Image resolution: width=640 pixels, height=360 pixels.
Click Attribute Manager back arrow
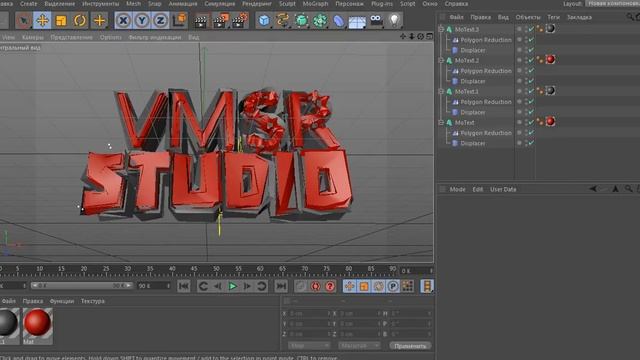pos(593,189)
